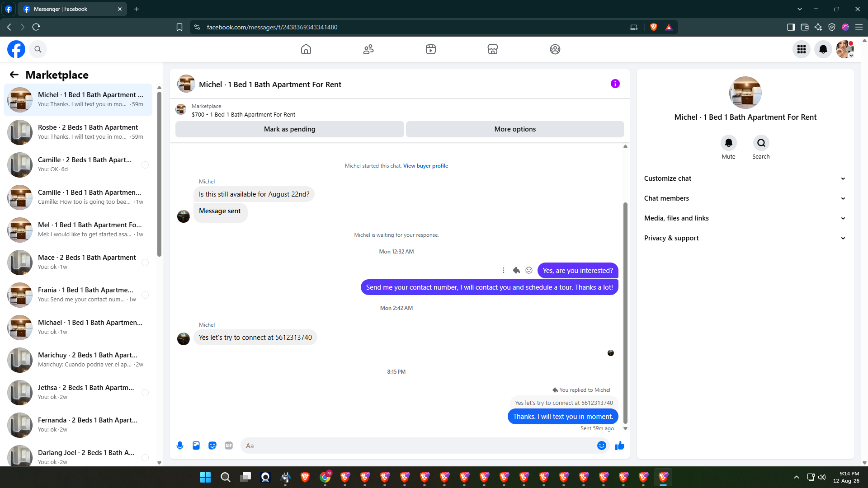Go to Home feed icon
Viewport: 868px width, 488px height.
click(x=306, y=49)
